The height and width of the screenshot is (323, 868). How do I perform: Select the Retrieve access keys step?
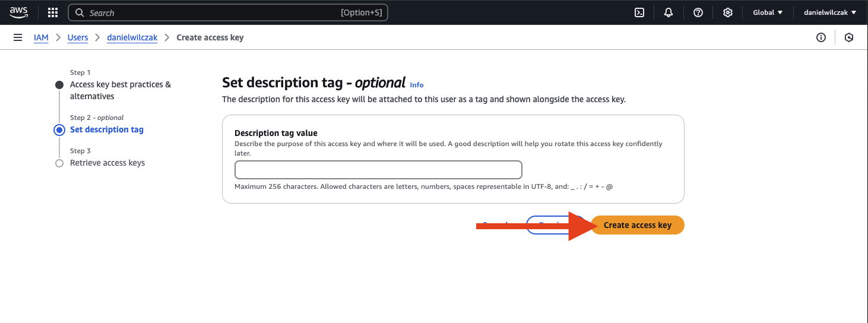point(107,163)
